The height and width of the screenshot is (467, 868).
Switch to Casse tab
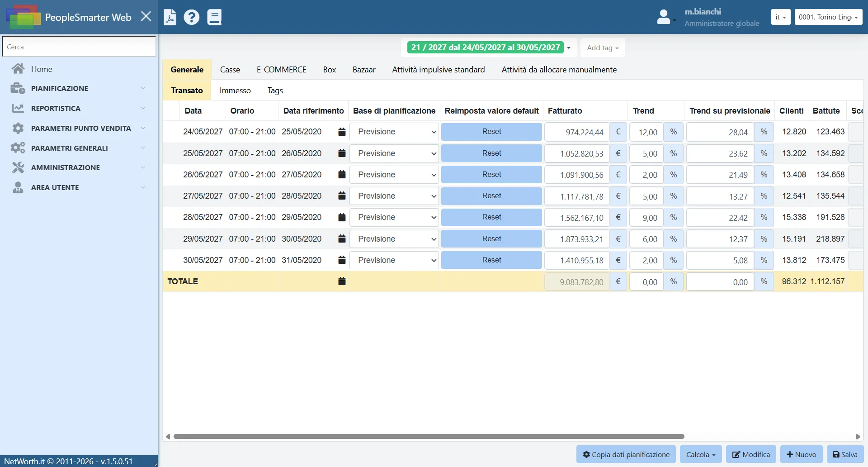230,69
